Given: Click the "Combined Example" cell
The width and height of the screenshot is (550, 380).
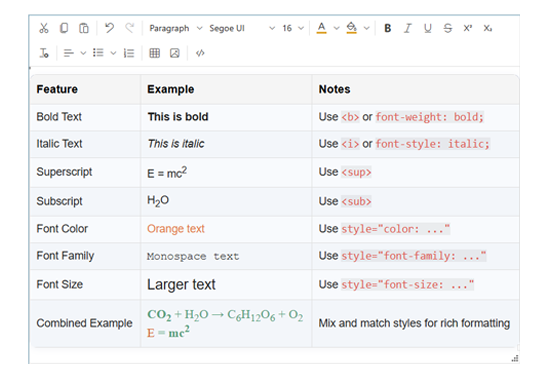Looking at the screenshot, I should 85,323.
